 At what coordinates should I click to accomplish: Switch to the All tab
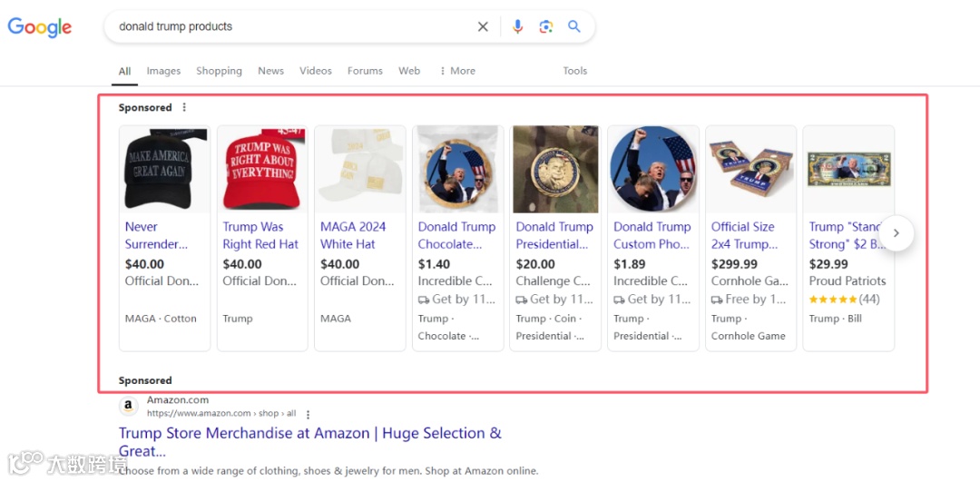[124, 71]
